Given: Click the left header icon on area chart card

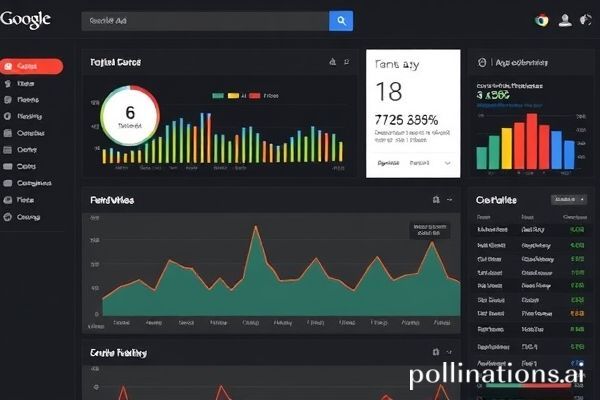Looking at the screenshot, I should tap(435, 200).
